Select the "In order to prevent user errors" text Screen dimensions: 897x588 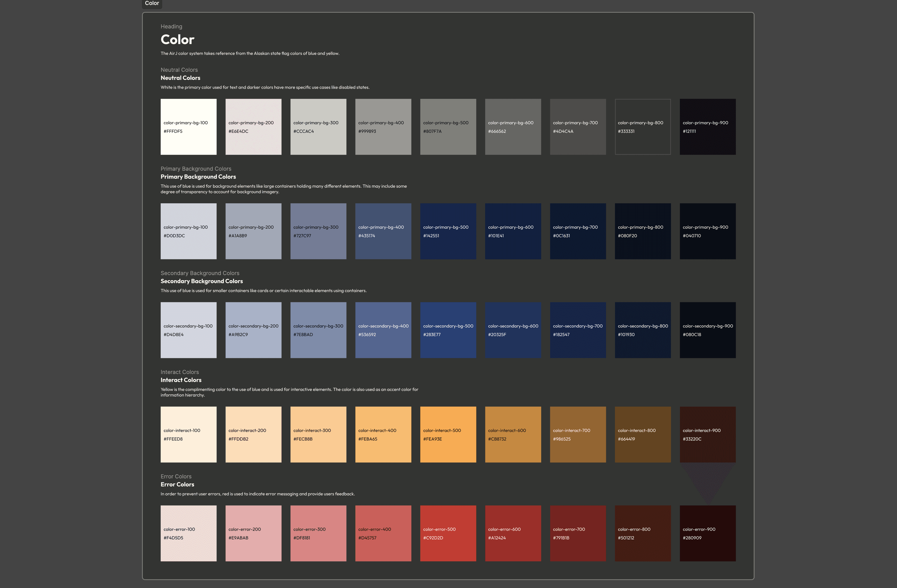(x=258, y=494)
